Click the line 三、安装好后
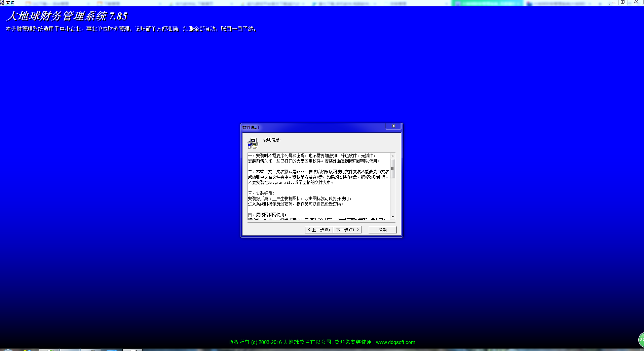 [261, 193]
